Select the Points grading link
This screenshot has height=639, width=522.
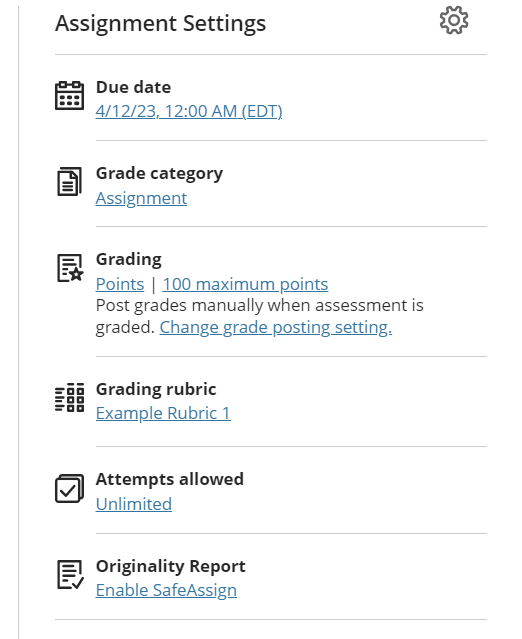click(120, 284)
